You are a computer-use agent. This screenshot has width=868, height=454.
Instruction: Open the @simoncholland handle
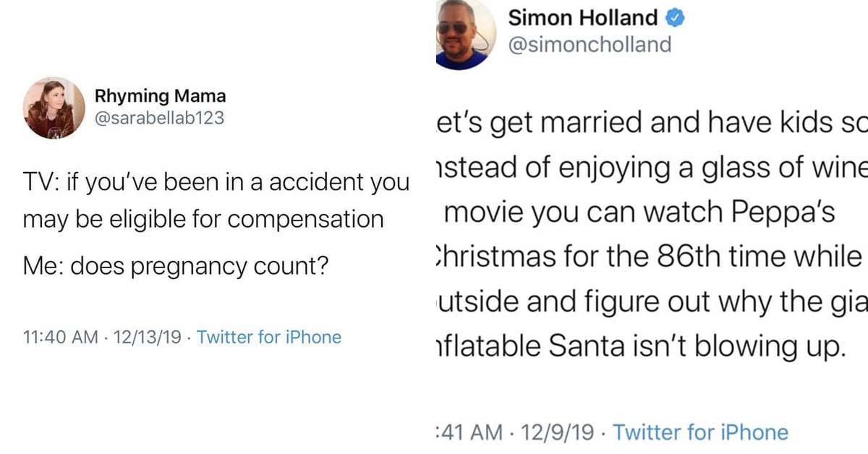[x=590, y=45]
